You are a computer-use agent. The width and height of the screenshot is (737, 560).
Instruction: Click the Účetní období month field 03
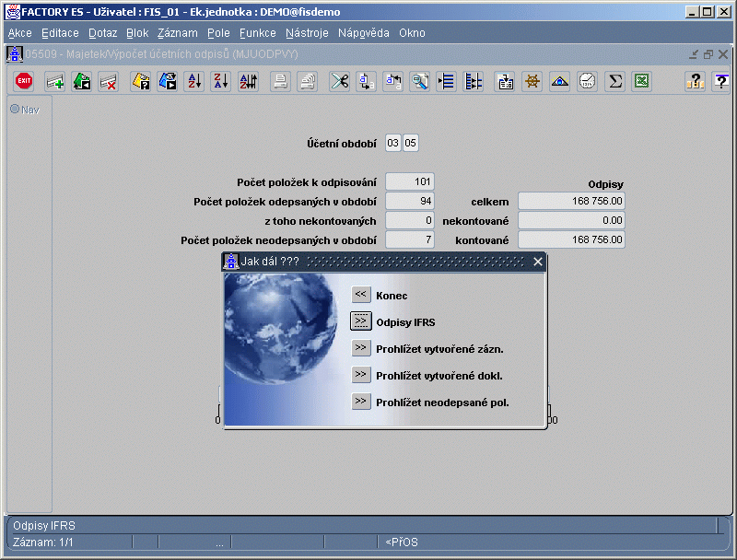(x=393, y=143)
